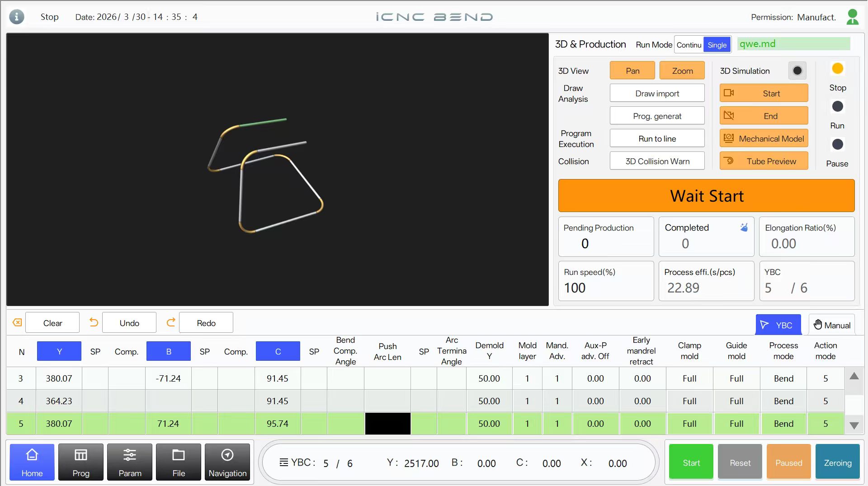Open 3D Collision Warn
The width and height of the screenshot is (868, 486).
point(657,161)
